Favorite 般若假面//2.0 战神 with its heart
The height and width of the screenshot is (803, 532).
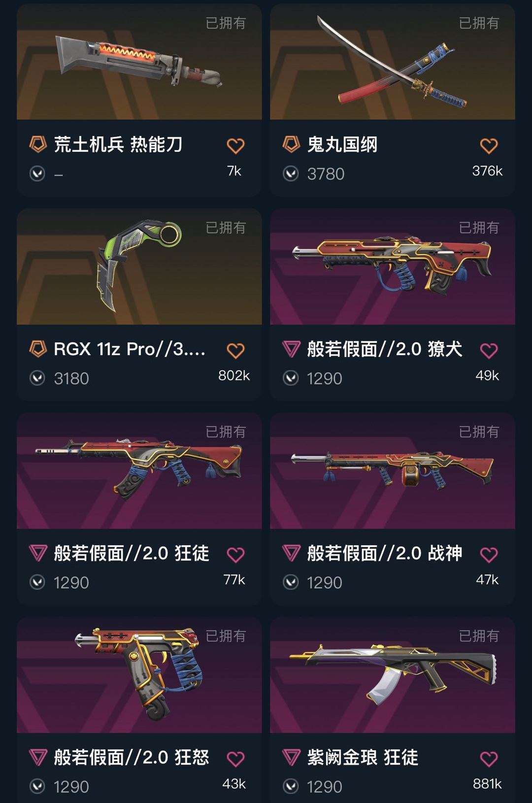coord(489,555)
